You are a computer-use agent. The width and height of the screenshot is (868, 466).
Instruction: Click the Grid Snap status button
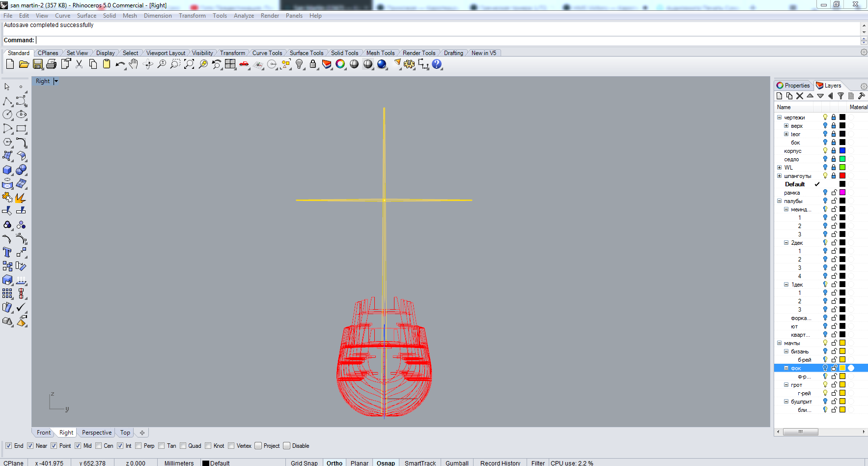click(304, 463)
